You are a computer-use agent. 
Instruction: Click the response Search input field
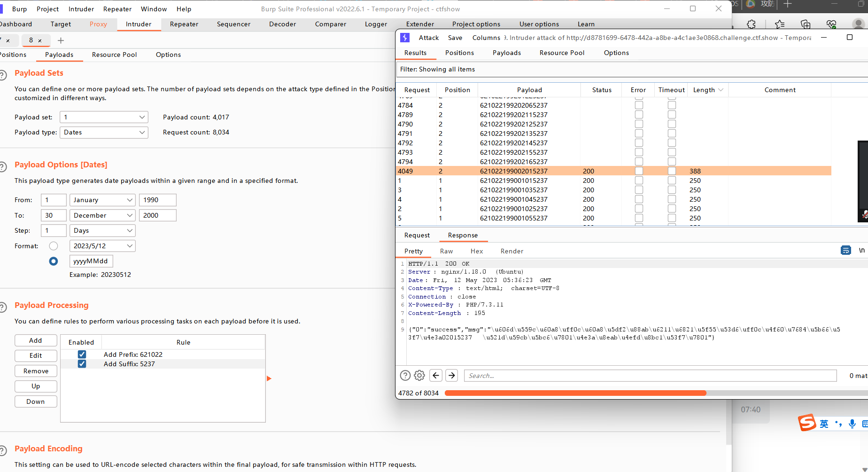[650, 376]
